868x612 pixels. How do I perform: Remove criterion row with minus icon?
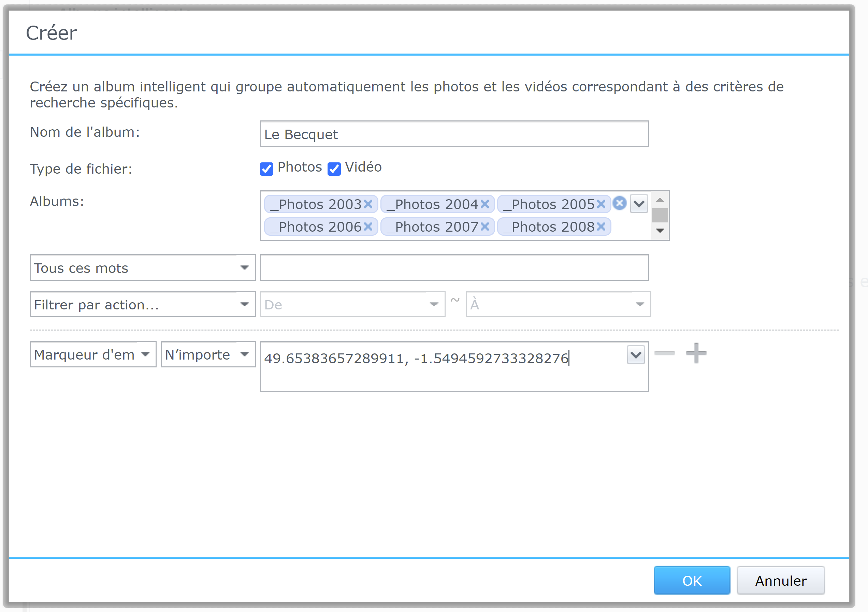coord(664,353)
